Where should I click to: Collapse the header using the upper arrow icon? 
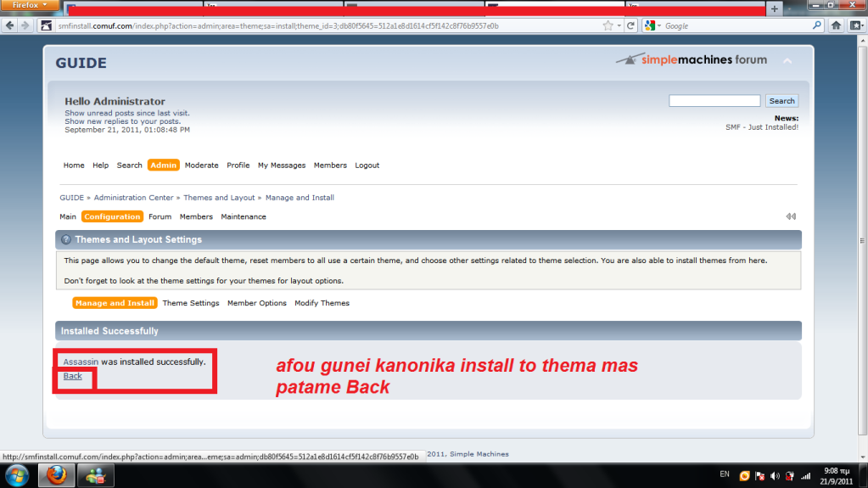pos(787,61)
